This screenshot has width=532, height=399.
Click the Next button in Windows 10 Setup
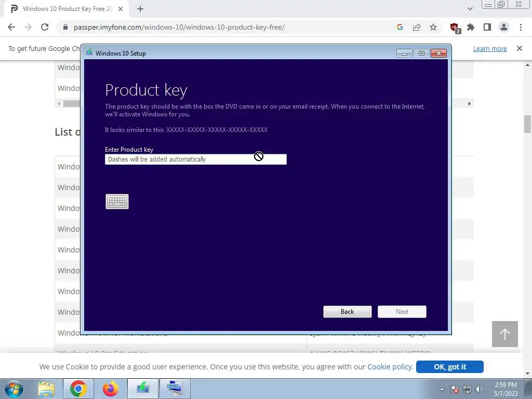coord(402,312)
